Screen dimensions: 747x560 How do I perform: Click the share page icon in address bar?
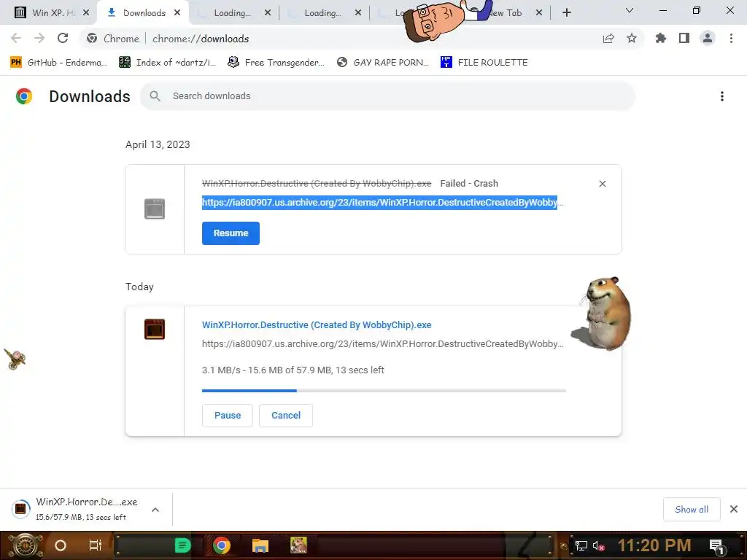coord(608,39)
